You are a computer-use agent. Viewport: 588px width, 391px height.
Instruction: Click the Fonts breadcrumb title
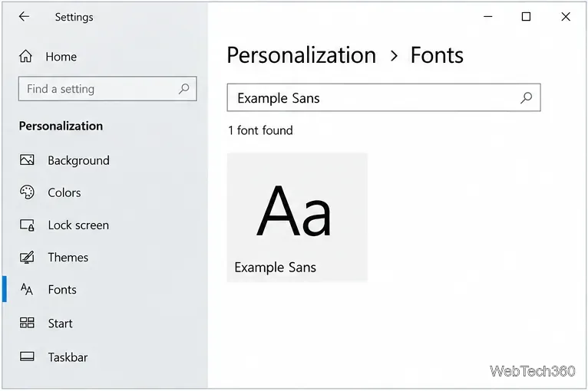click(x=437, y=55)
